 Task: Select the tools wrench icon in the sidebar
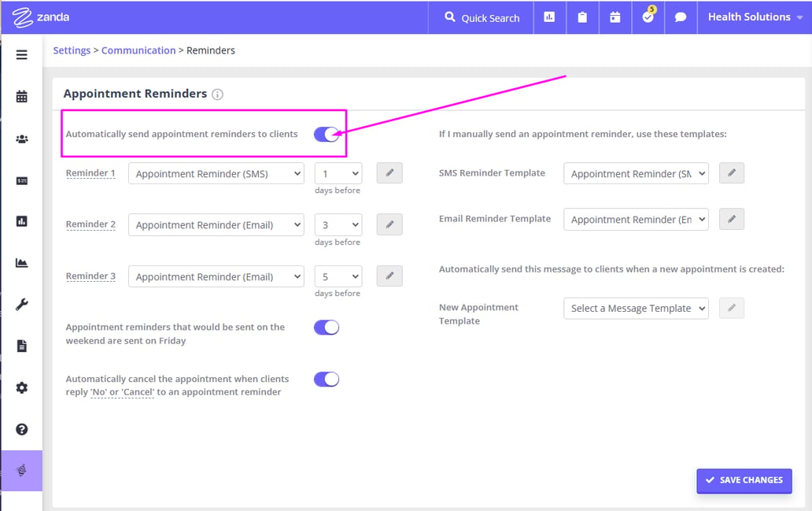point(21,304)
